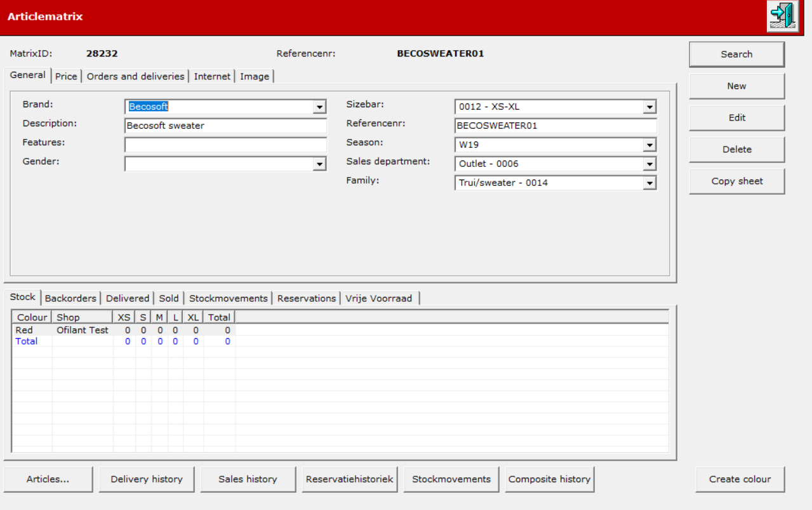Open the Family dropdown arrow
The width and height of the screenshot is (812, 510).
(649, 183)
